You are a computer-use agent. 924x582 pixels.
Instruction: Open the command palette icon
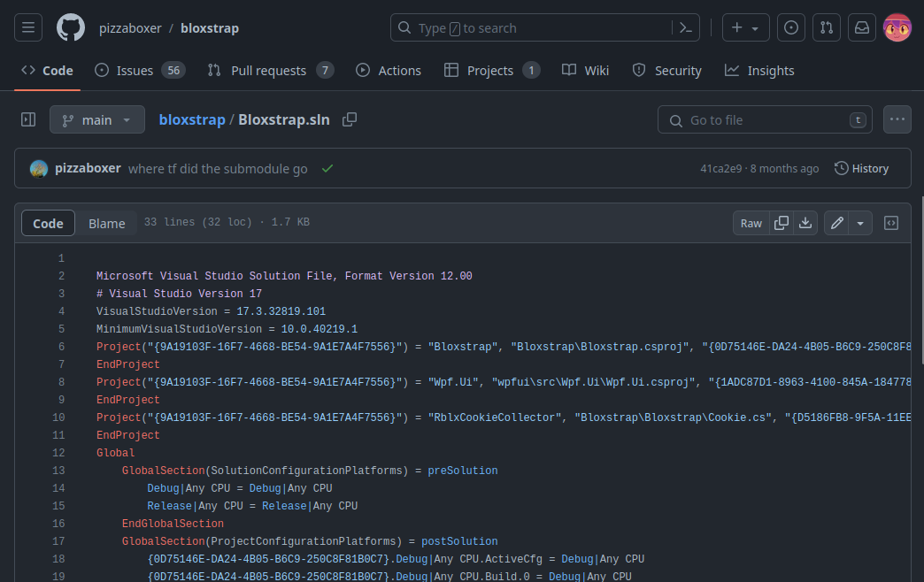[x=685, y=28]
